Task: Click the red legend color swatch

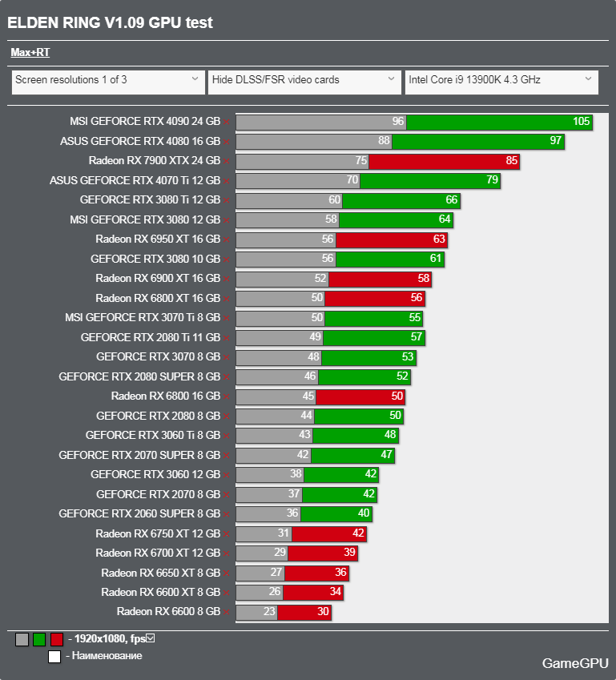Action: click(x=57, y=639)
